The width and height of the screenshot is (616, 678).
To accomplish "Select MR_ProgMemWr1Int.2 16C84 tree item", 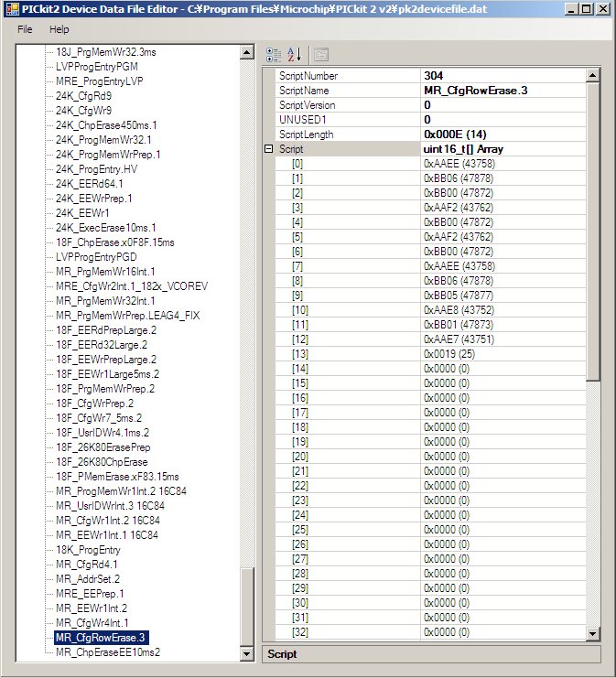I will pos(121,491).
